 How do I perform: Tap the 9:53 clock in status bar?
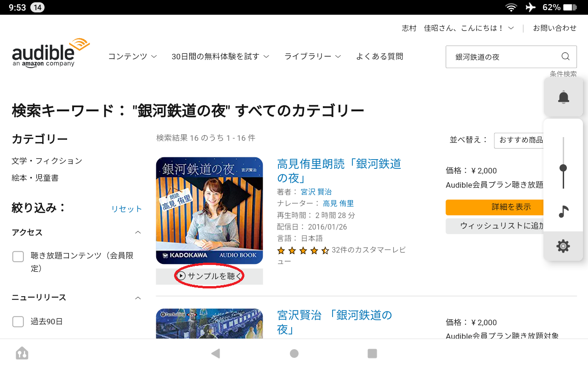click(x=17, y=7)
